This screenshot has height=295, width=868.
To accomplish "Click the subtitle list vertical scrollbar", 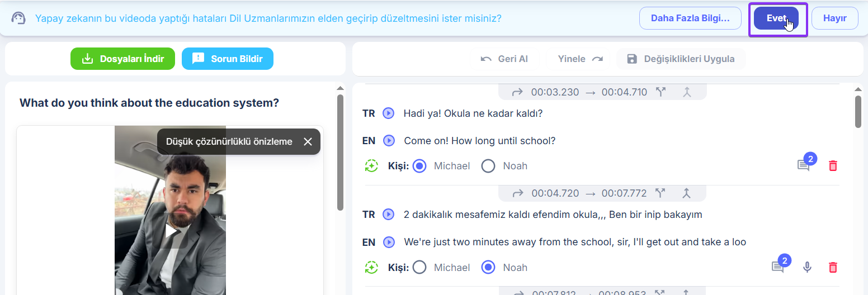I will click(858, 112).
